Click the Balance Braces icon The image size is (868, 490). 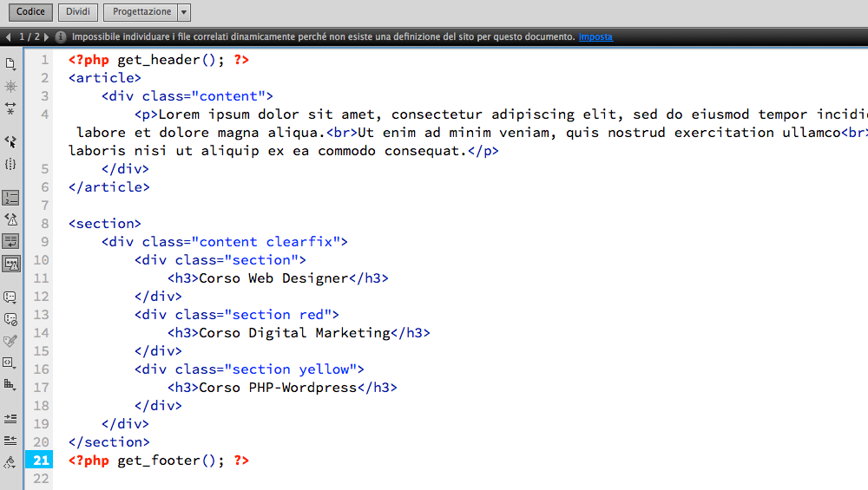coord(10,164)
